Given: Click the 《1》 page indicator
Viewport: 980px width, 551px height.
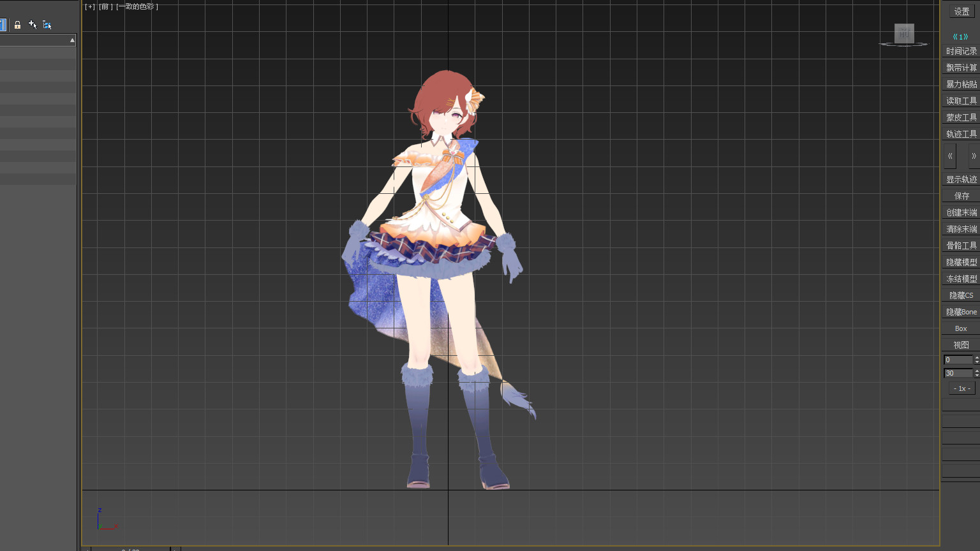Looking at the screenshot, I should tap(960, 37).
